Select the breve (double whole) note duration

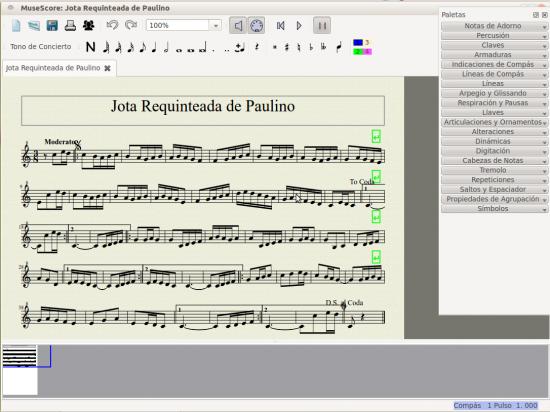click(191, 50)
